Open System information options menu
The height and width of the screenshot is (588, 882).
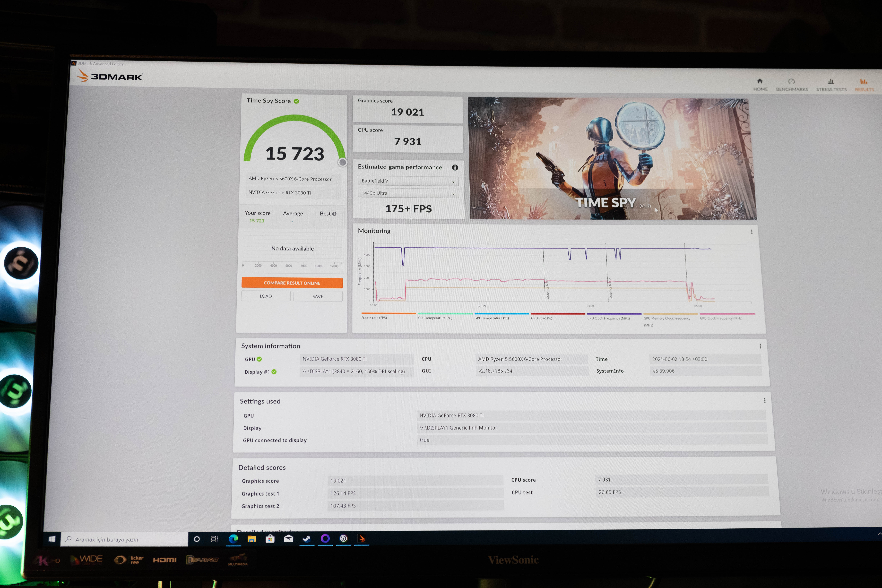[760, 346]
